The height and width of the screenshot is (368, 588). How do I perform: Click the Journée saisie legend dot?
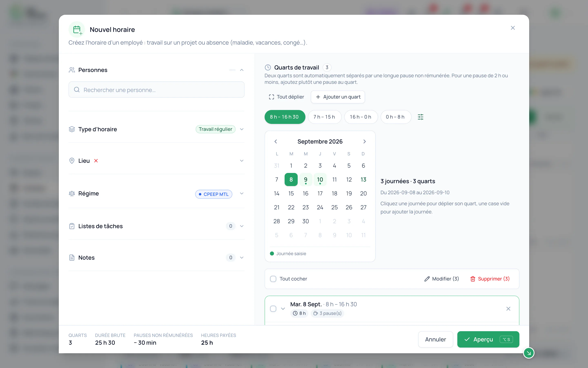click(x=272, y=254)
